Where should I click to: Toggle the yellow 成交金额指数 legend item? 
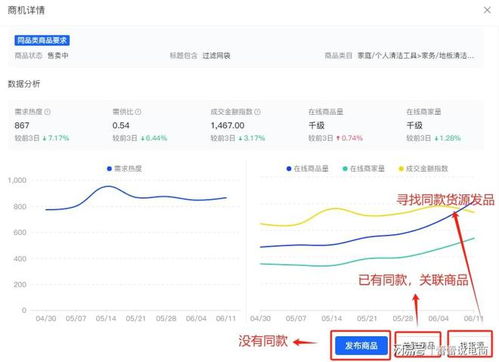tap(423, 169)
